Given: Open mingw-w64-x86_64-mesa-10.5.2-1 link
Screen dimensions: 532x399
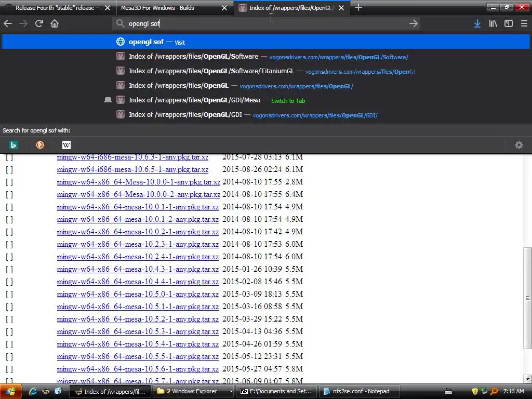Looking at the screenshot, I should click(138, 319).
